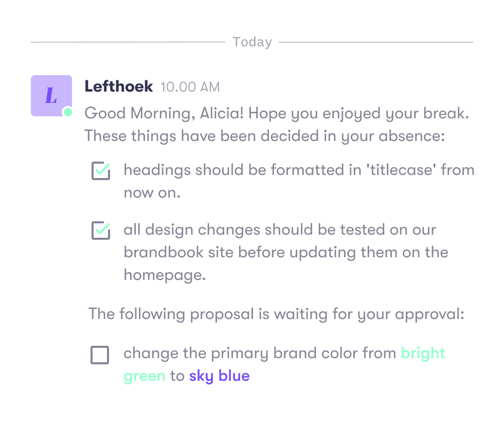Uncheck the titlecase headings checkbox
The image size is (504, 424).
pyautogui.click(x=101, y=170)
